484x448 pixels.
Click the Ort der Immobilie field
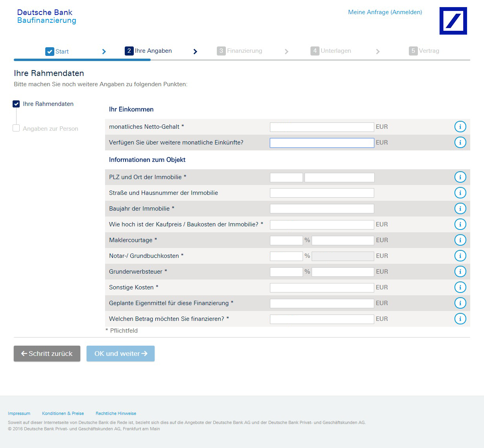(x=340, y=177)
